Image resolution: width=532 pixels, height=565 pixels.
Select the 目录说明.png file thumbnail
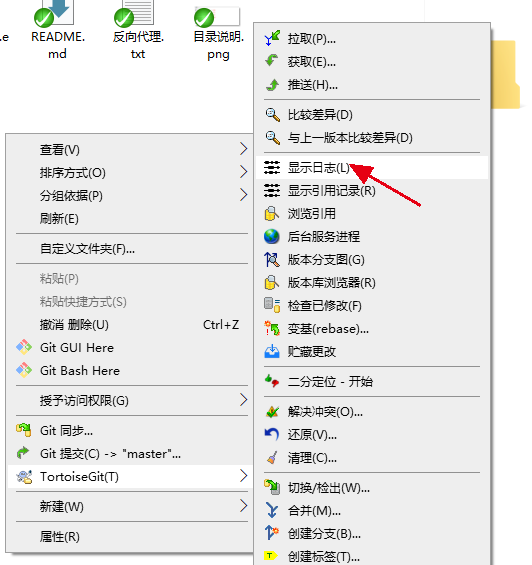[x=217, y=17]
